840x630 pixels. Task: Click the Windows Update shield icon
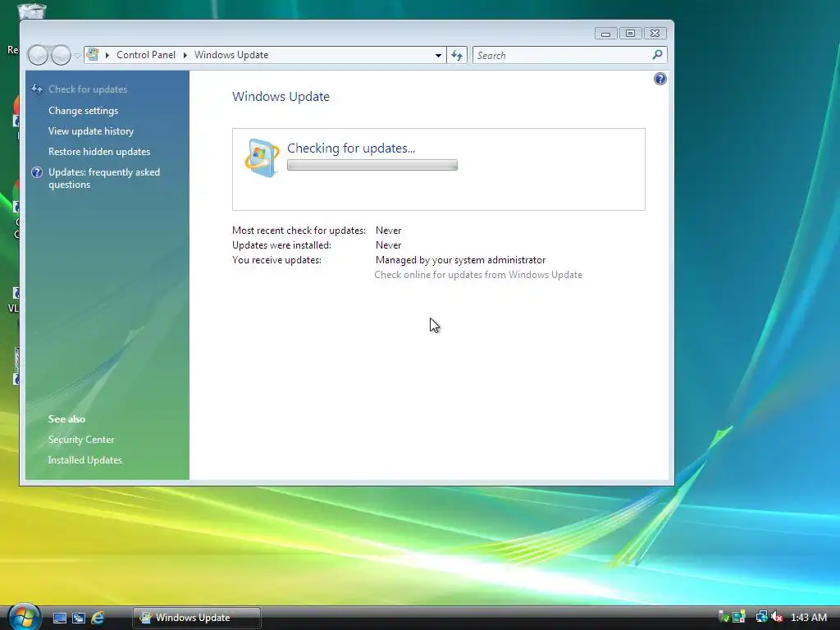[262, 158]
